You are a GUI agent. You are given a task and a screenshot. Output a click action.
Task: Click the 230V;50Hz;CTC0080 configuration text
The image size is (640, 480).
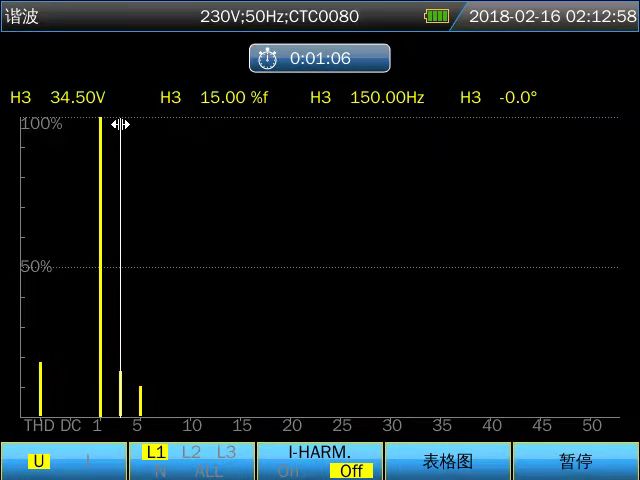pos(279,16)
